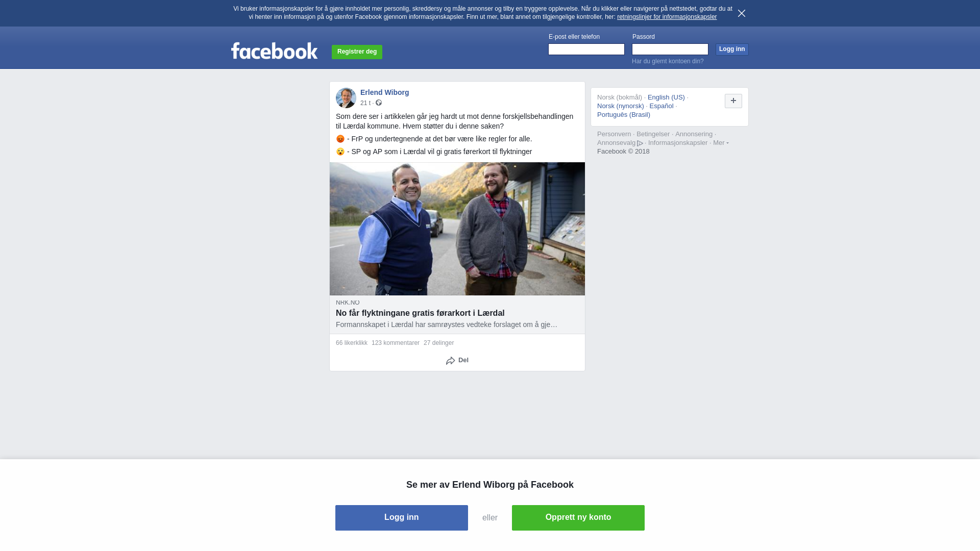Click the share arrow icon labeled Del

450,361
